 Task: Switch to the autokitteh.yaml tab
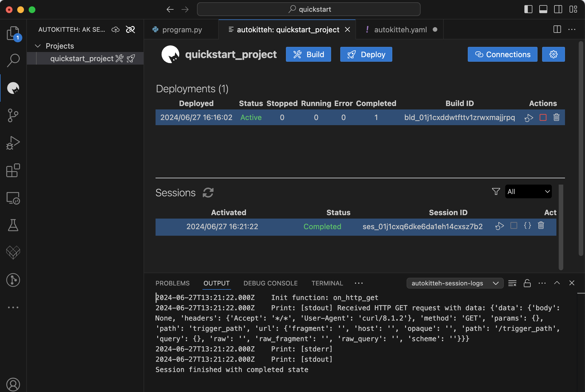(400, 29)
